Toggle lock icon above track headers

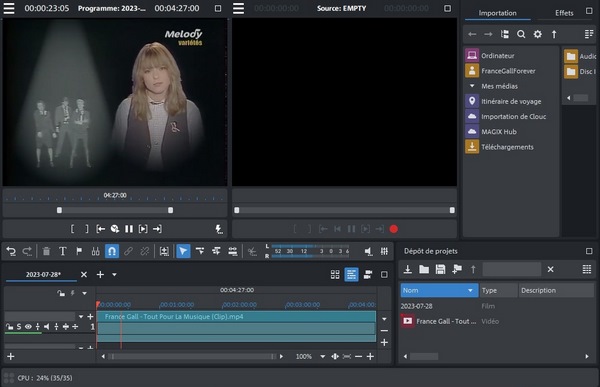[61, 293]
